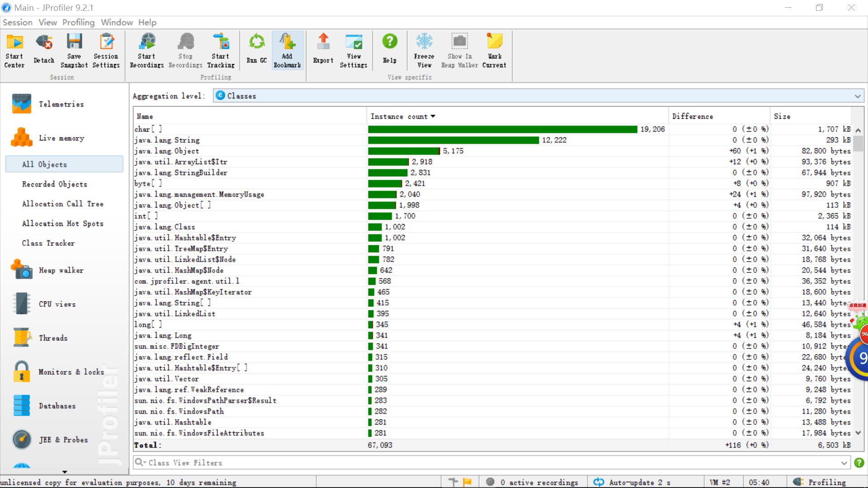
Task: Select the java.lang.String row
Action: click(493, 140)
